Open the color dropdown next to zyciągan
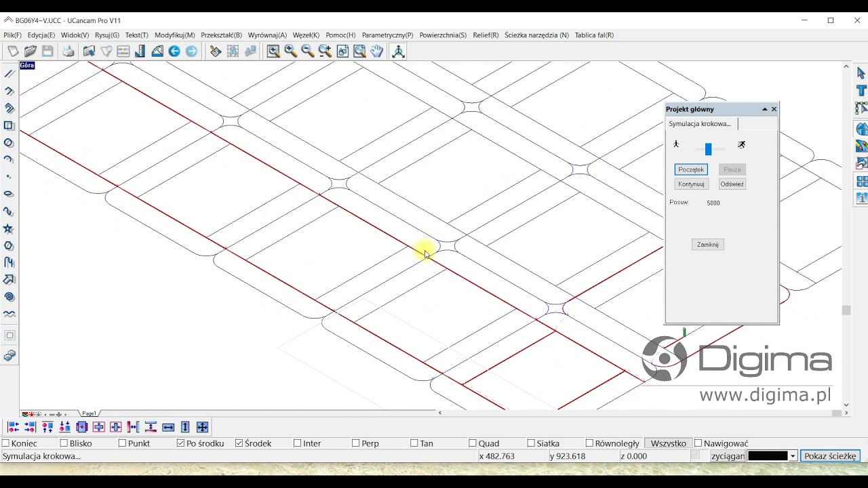Screen dimensions: 868x488 tap(793, 456)
